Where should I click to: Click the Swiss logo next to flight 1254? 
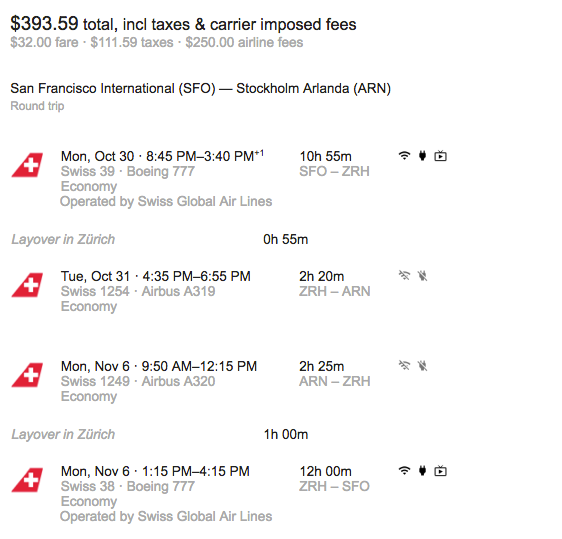coord(27,285)
